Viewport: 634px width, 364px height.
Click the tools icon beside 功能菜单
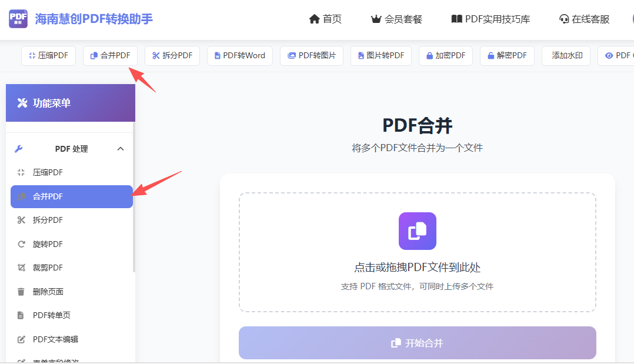[22, 103]
